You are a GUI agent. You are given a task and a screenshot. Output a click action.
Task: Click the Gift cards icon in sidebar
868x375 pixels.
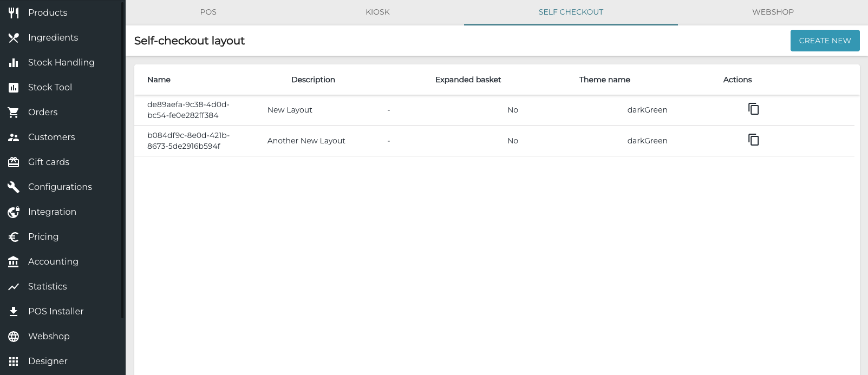tap(14, 162)
